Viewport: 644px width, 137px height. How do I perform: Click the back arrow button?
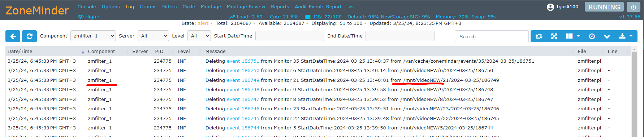click(13, 36)
